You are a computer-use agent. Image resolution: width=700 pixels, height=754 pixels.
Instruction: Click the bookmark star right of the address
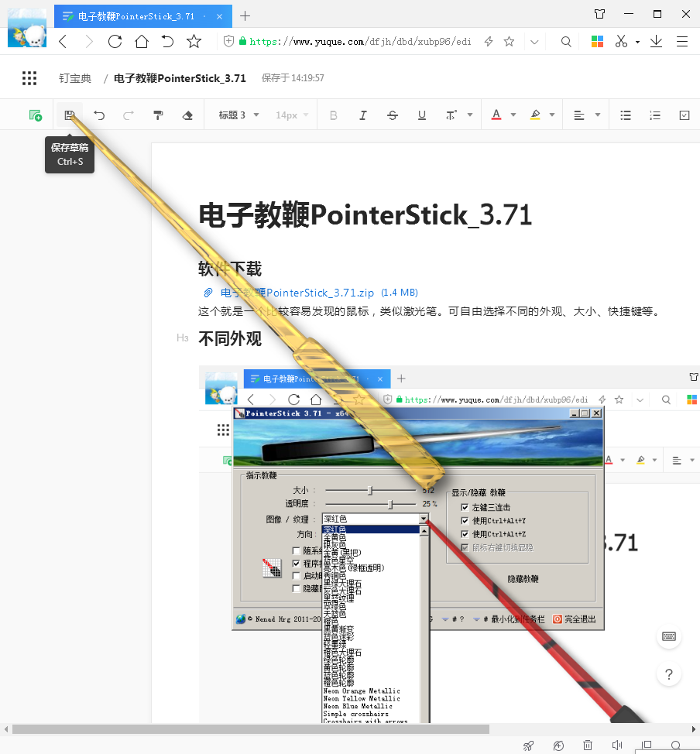(x=509, y=41)
